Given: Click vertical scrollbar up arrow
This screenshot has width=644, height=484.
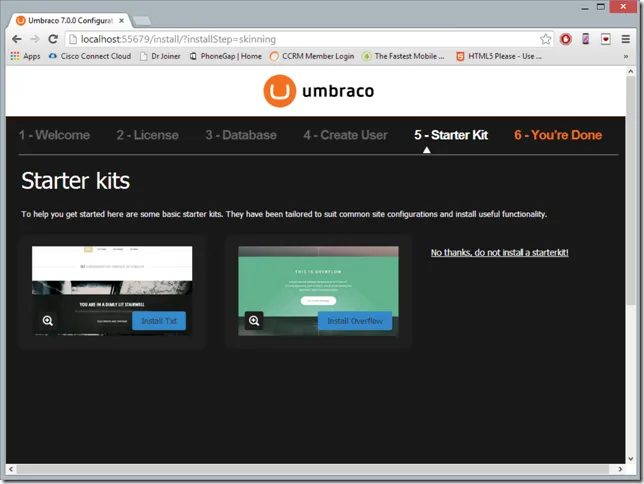Looking at the screenshot, I should [x=631, y=71].
